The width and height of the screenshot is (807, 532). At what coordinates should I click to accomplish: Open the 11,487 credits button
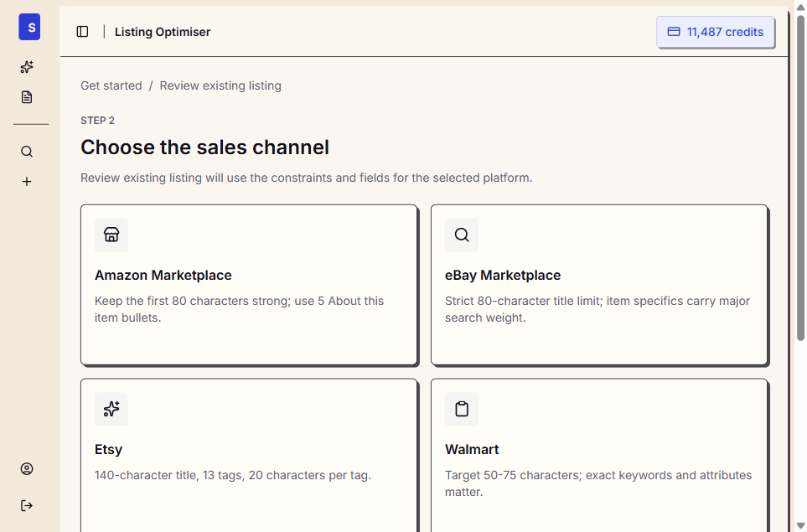point(716,32)
